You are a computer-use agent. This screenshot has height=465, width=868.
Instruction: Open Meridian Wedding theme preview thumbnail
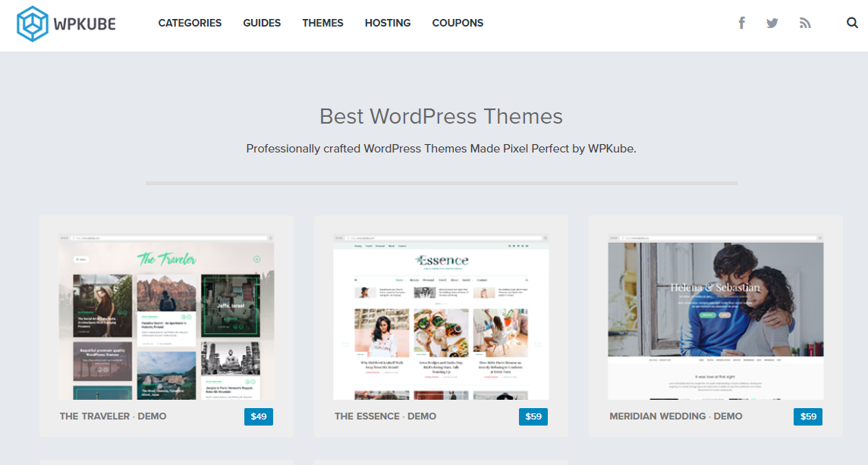(715, 316)
